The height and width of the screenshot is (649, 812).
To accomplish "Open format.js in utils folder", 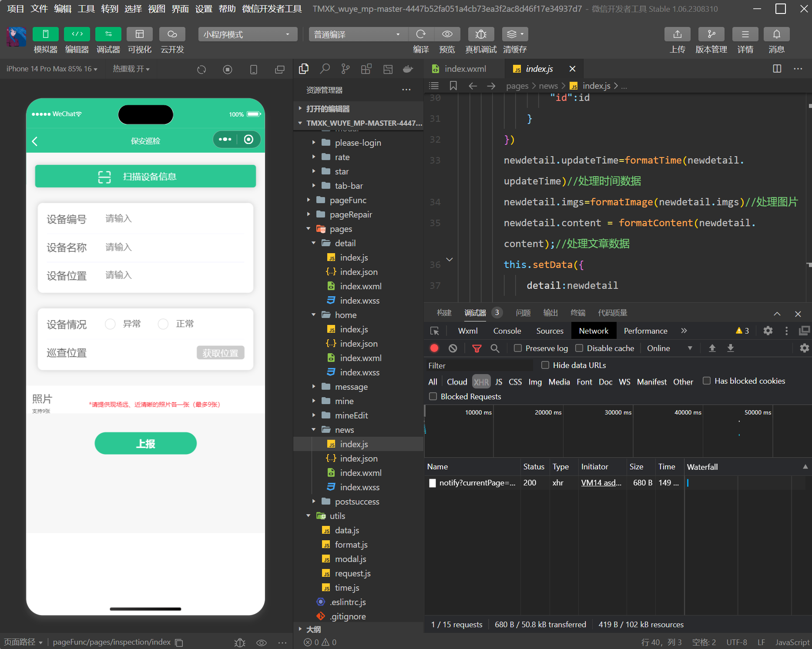I will point(351,545).
